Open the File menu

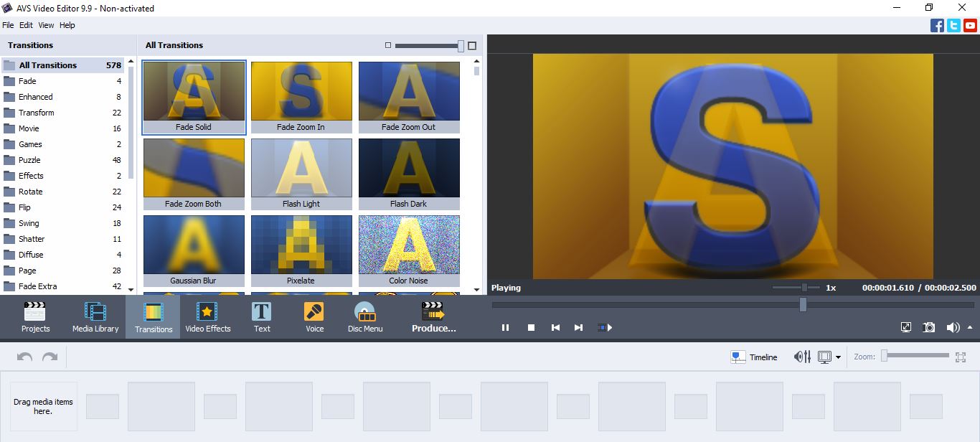click(8, 25)
